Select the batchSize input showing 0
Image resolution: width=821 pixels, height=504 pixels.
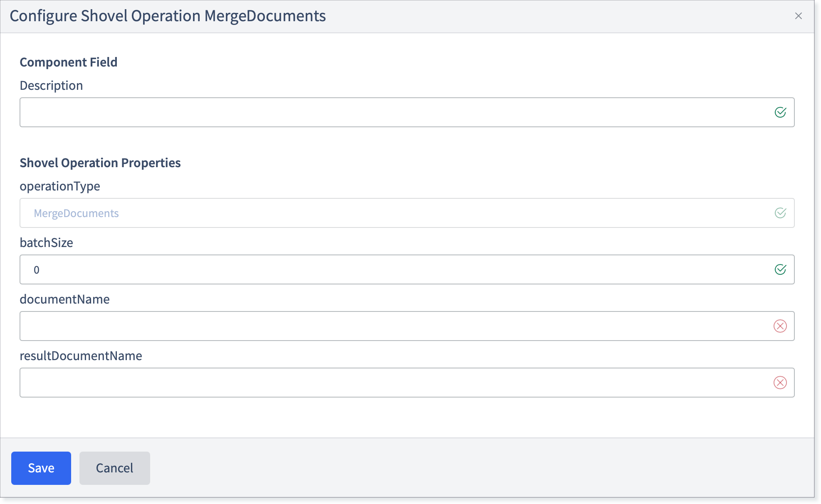(407, 269)
